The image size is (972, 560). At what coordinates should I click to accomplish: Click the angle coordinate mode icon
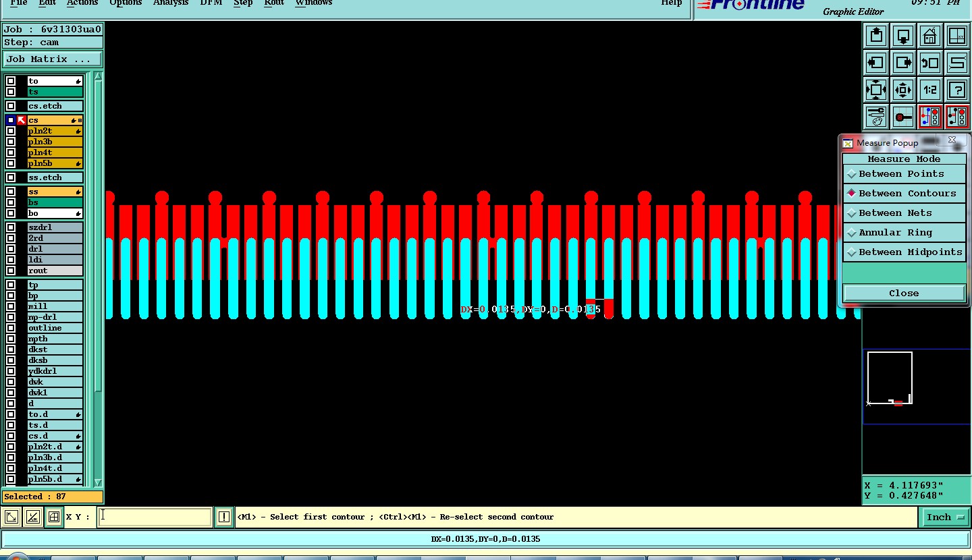point(32,517)
